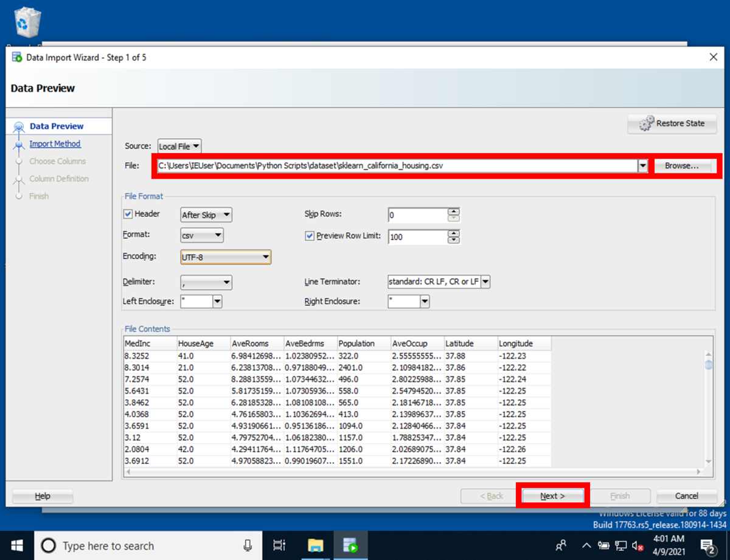The image size is (730, 560).
Task: Click the HouseAge column header
Action: (203, 344)
